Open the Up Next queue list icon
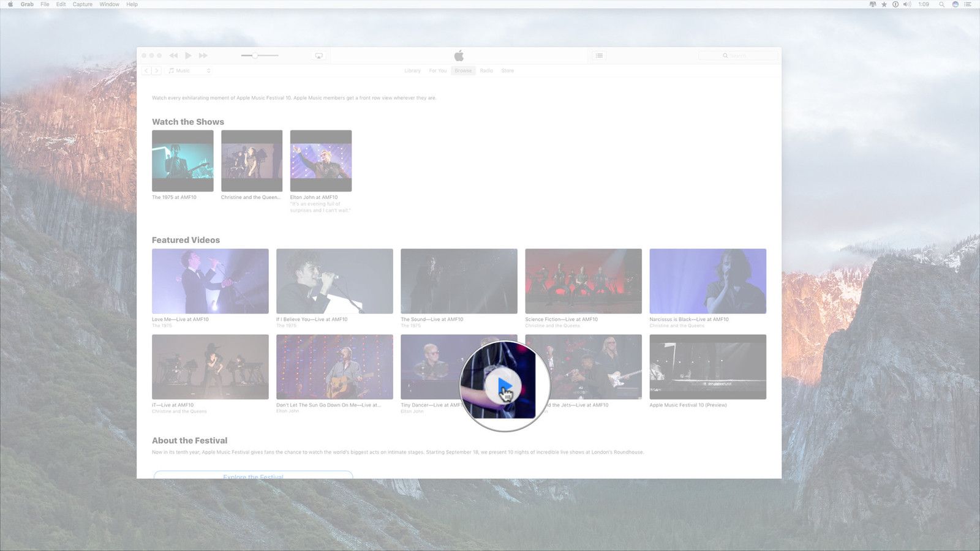This screenshot has width=980, height=551. (598, 55)
